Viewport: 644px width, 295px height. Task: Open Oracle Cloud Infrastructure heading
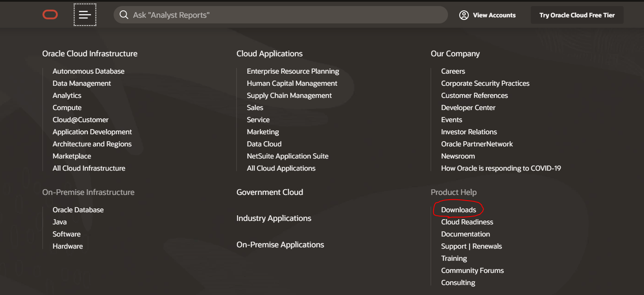(x=90, y=54)
